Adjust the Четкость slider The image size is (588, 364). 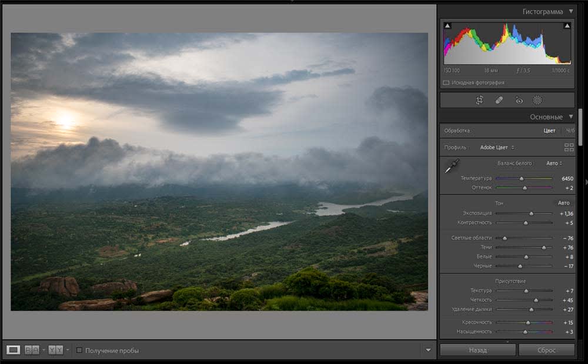point(536,300)
